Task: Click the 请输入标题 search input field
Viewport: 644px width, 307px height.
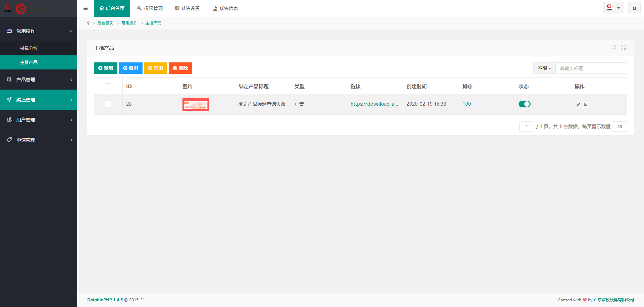Action: [591, 68]
